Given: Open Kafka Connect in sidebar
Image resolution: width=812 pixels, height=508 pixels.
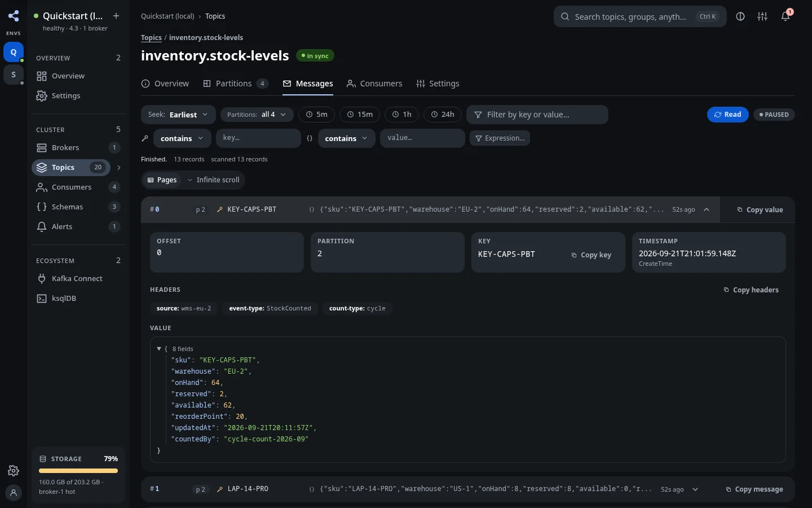Looking at the screenshot, I should [78, 278].
